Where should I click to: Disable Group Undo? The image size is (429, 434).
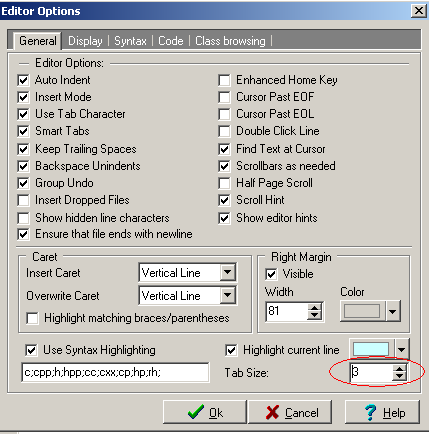click(23, 183)
